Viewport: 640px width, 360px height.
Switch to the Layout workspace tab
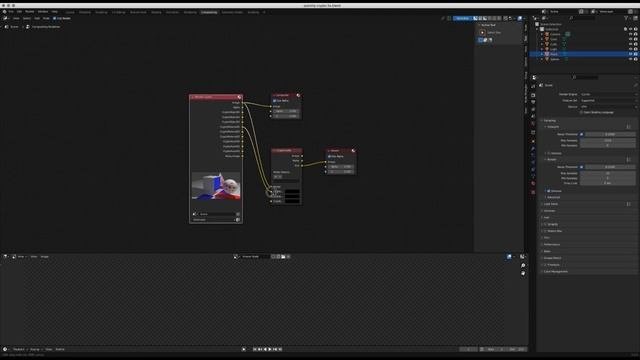(x=70, y=12)
